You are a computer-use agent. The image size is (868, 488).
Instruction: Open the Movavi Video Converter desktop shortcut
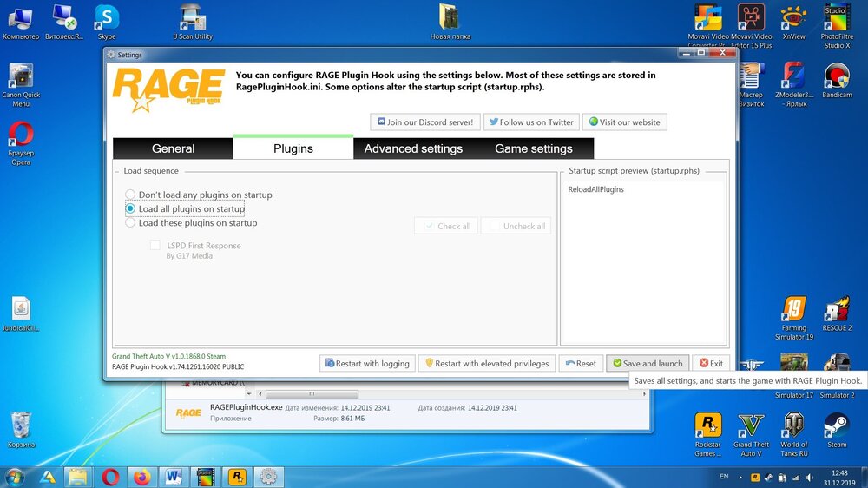[708, 26]
